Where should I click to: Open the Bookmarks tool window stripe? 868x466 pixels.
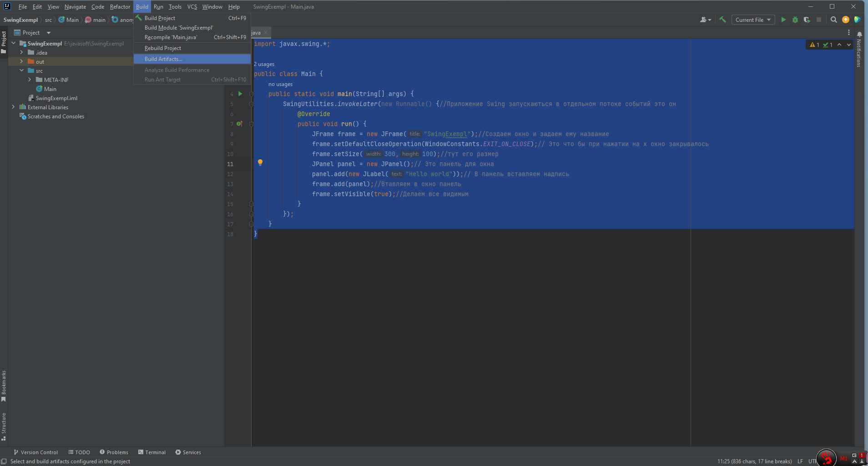coord(4,386)
